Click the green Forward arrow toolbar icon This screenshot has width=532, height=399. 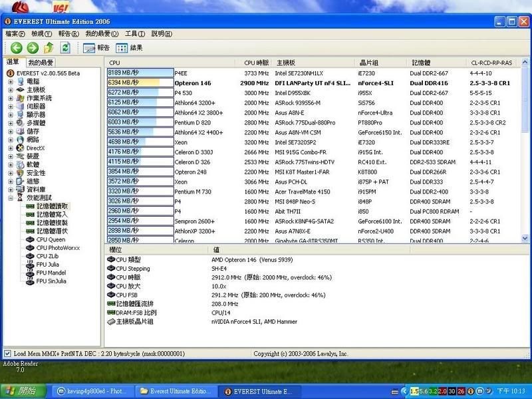tap(32, 48)
